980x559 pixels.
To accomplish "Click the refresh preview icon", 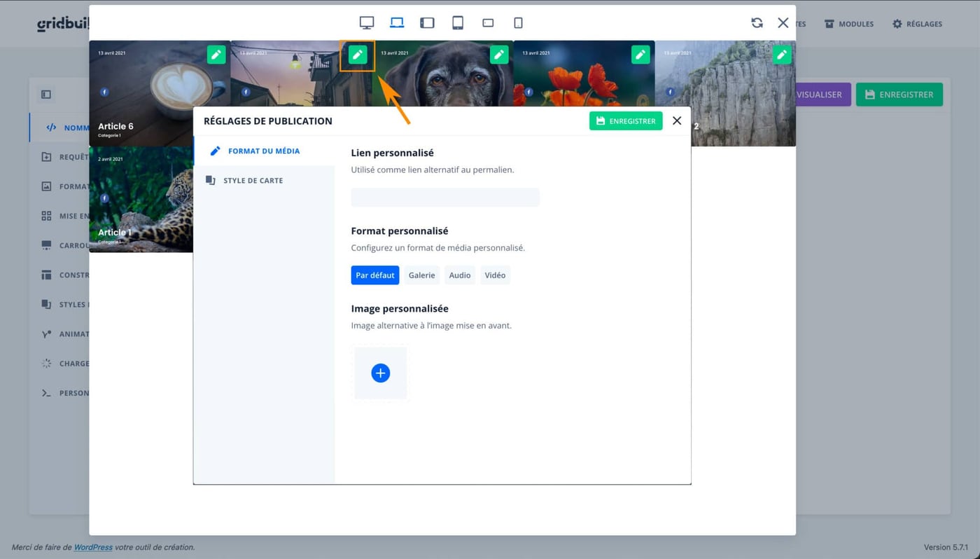I will coord(757,22).
